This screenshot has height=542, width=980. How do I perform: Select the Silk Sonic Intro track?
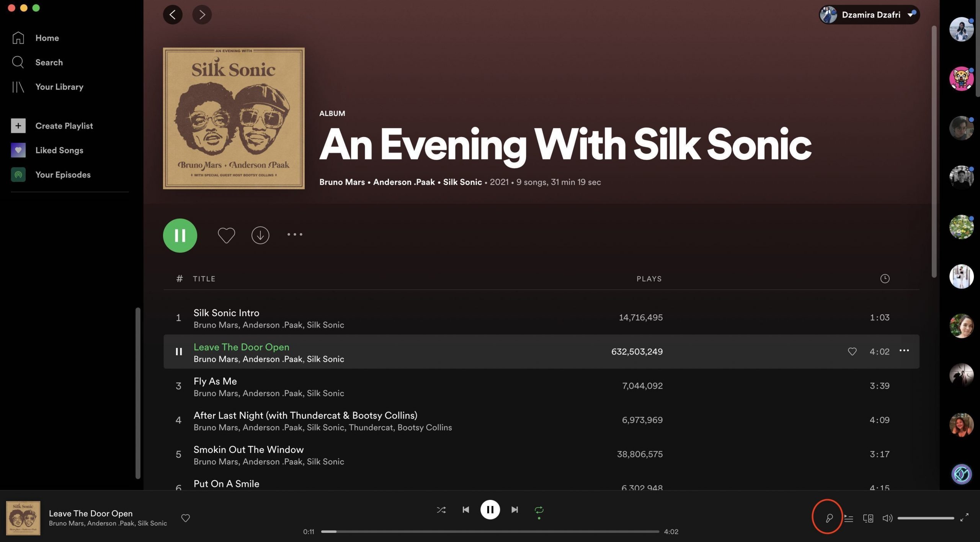(541, 318)
